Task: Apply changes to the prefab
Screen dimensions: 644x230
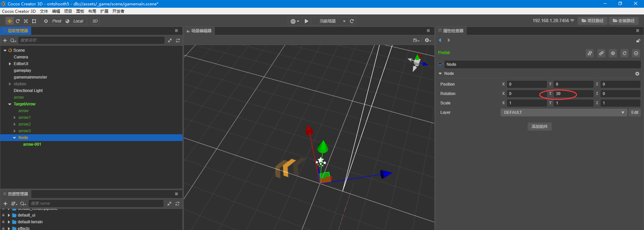Action: (x=636, y=53)
